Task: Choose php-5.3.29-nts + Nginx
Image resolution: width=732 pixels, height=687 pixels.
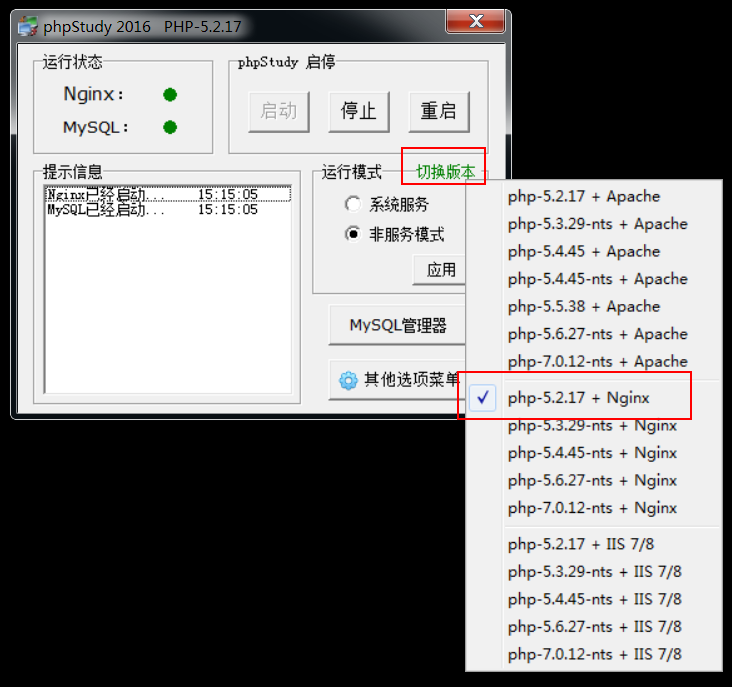Action: tap(594, 426)
